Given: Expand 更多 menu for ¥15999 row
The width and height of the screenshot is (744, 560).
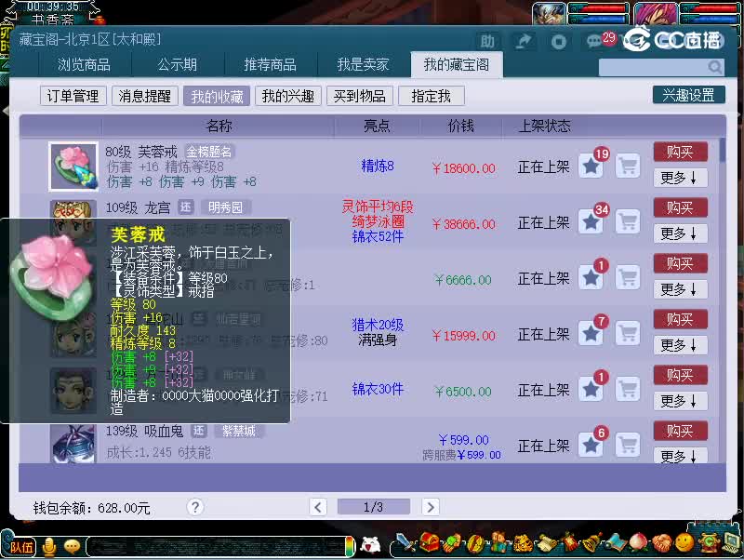Looking at the screenshot, I should click(x=681, y=345).
